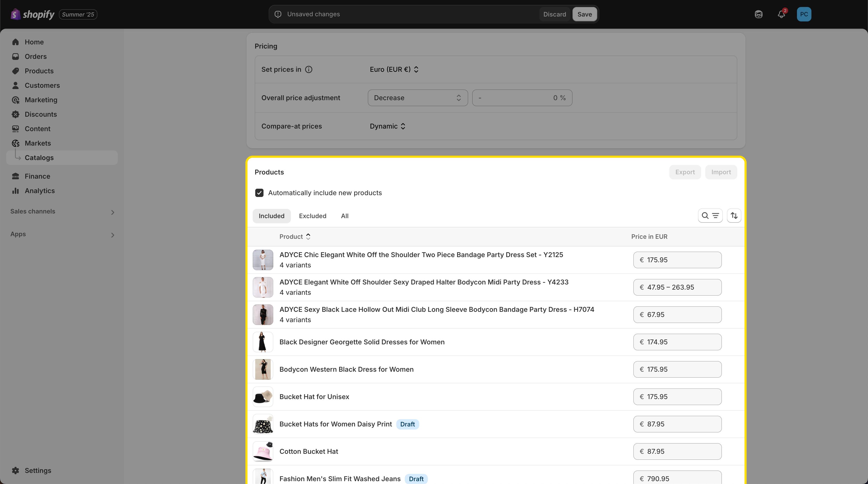
Task: Edit price field showing 47.95 – 263.95
Action: pos(677,288)
